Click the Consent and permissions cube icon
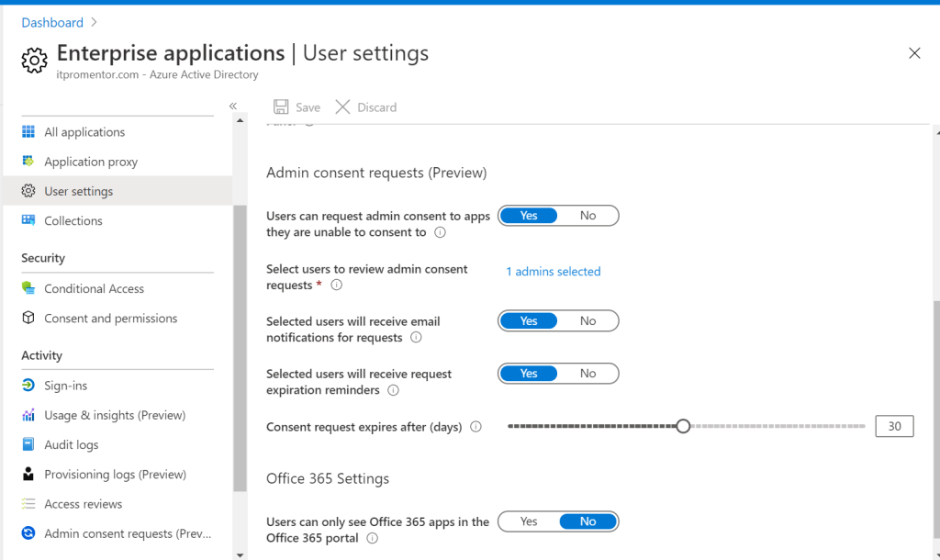 click(28, 319)
